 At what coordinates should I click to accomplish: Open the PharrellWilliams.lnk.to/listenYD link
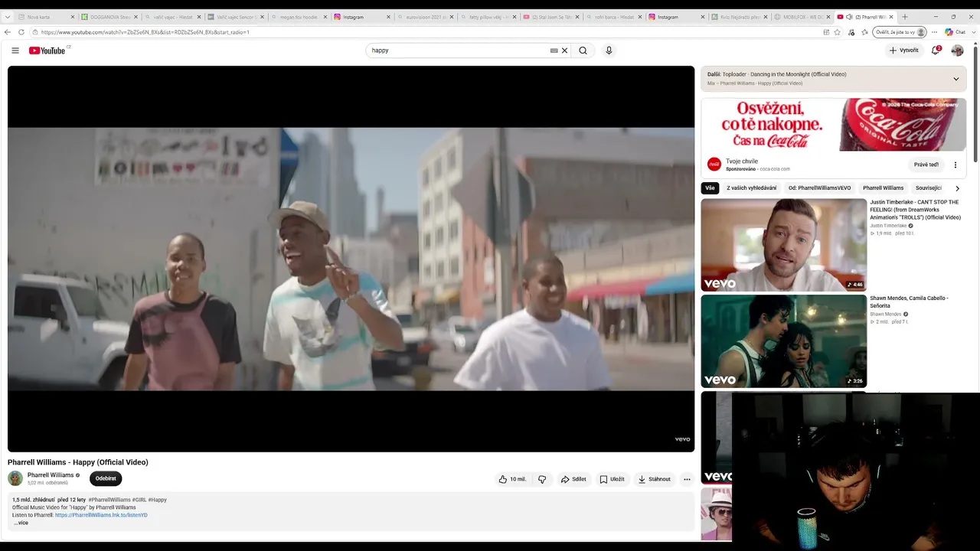(101, 515)
